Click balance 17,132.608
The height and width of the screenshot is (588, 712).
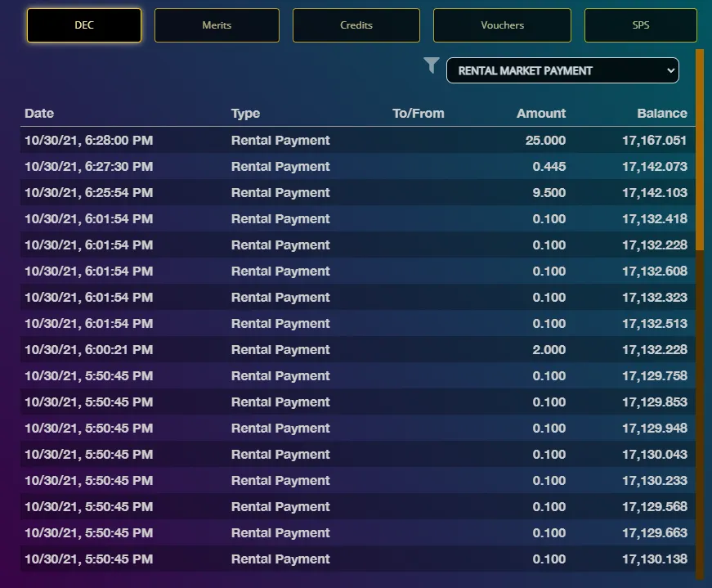(654, 272)
